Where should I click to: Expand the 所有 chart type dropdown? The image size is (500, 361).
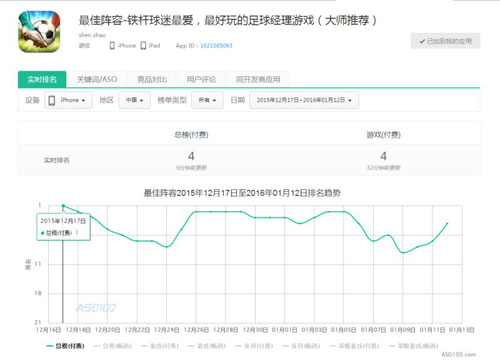207,100
